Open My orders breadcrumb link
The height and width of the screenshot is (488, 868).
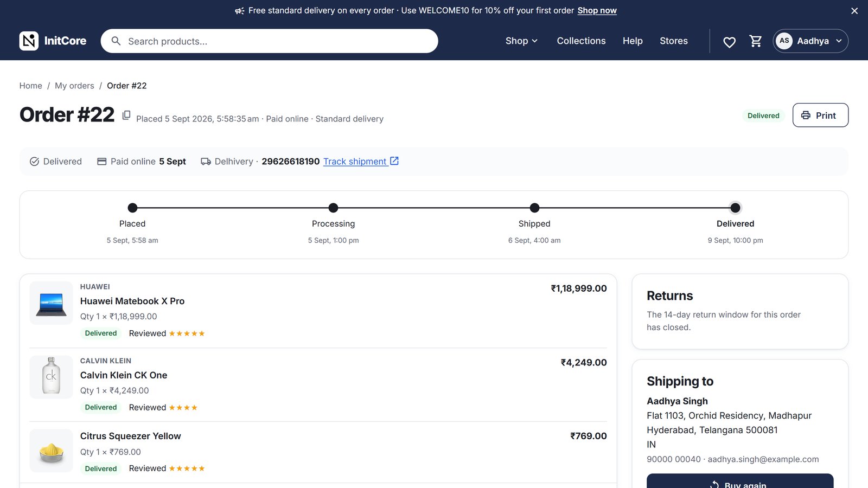pyautogui.click(x=74, y=86)
